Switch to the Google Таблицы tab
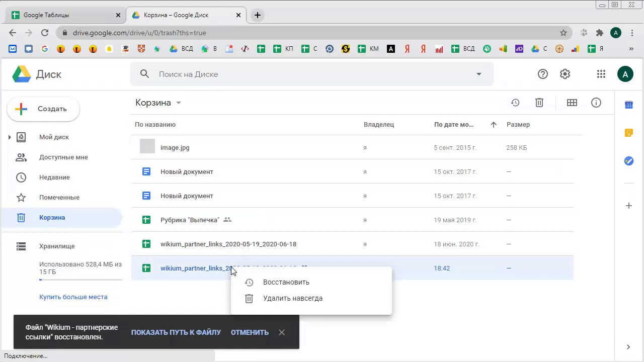The height and width of the screenshot is (362, 644). click(65, 15)
